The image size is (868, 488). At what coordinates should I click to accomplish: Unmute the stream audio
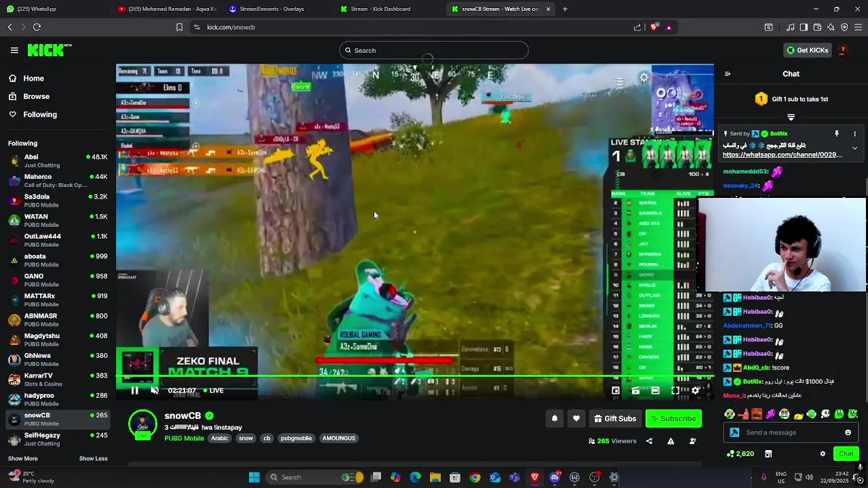[x=155, y=390]
